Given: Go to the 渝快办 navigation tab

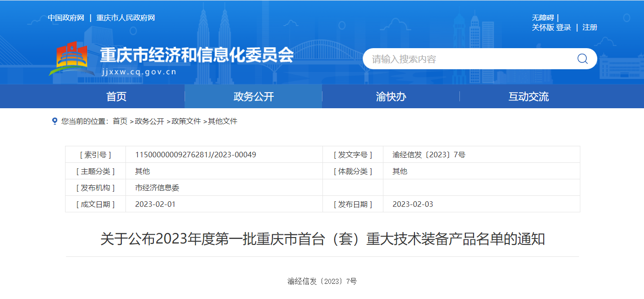Looking at the screenshot, I should click(391, 96).
